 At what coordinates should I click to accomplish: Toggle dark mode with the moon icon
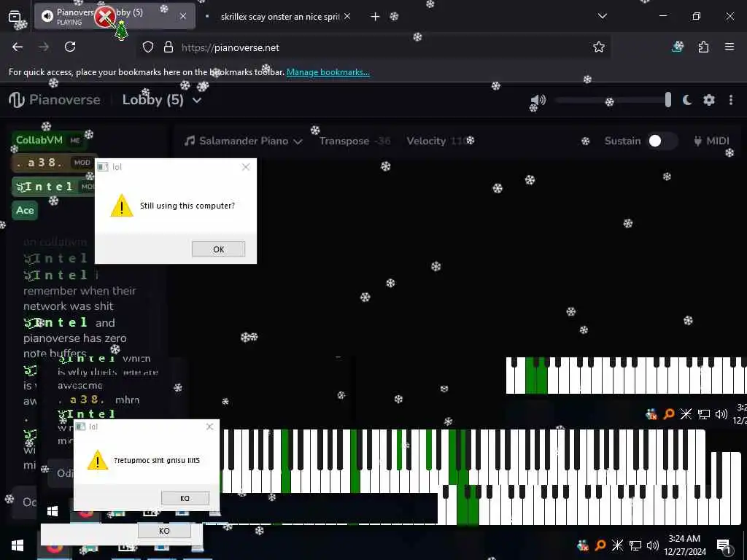686,100
